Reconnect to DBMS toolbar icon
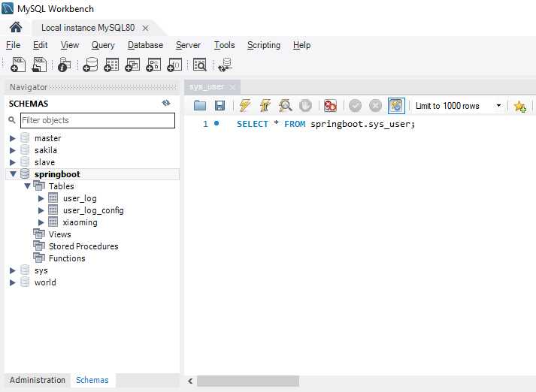The height and width of the screenshot is (392, 536). click(226, 65)
